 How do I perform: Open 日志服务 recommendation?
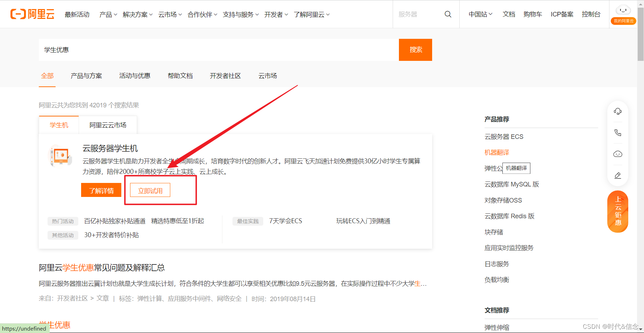497,264
